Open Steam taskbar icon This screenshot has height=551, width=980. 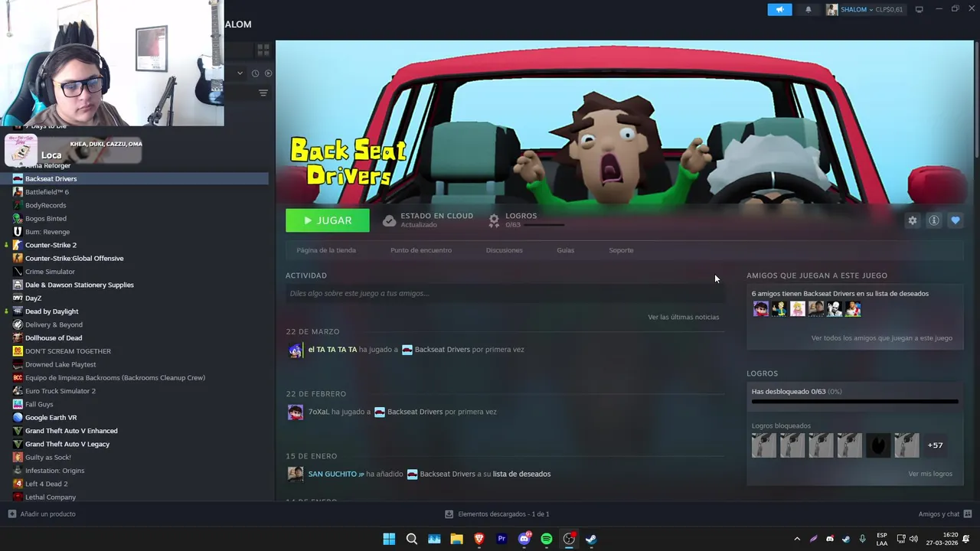pyautogui.click(x=591, y=539)
